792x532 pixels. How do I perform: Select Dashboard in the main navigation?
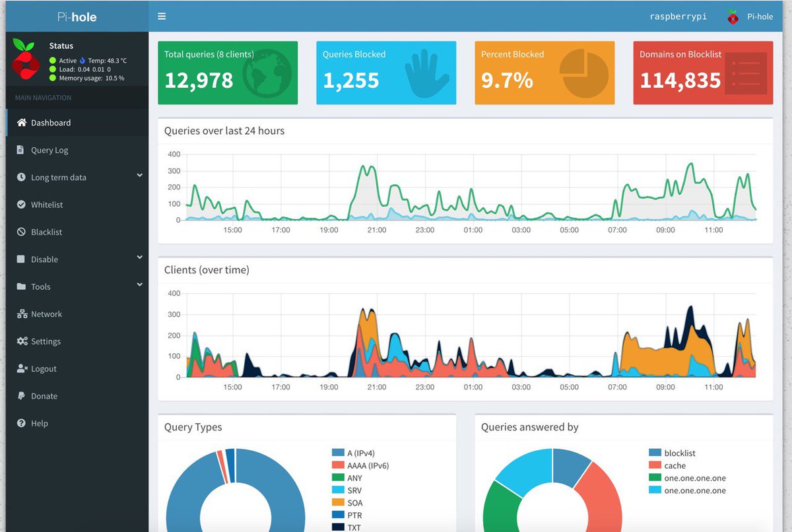(x=77, y=123)
